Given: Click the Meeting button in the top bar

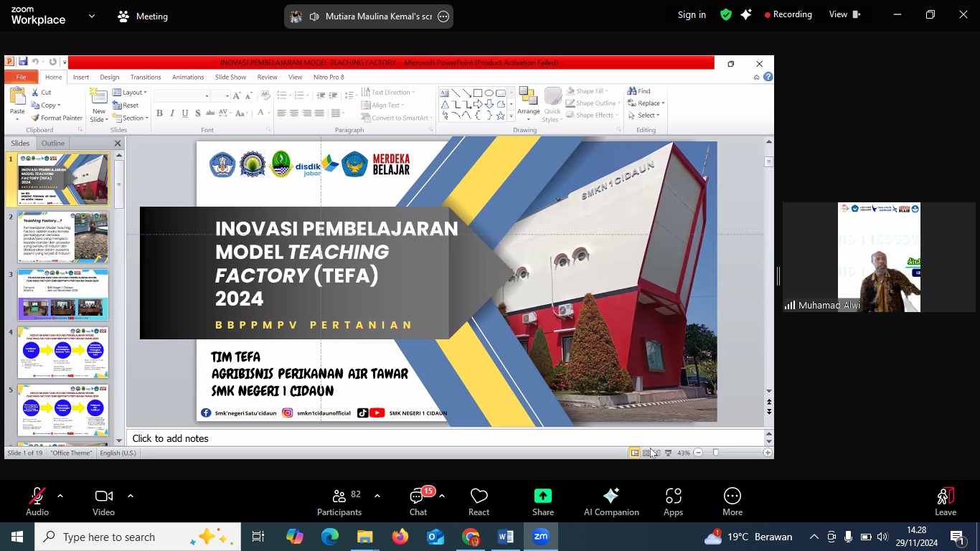Looking at the screenshot, I should [x=143, y=16].
